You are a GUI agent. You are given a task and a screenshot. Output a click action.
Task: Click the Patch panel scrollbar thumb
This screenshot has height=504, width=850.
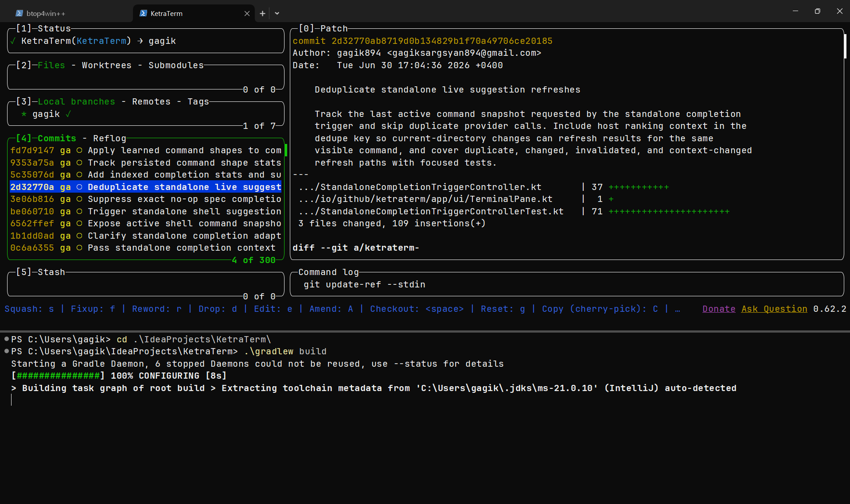coord(845,46)
